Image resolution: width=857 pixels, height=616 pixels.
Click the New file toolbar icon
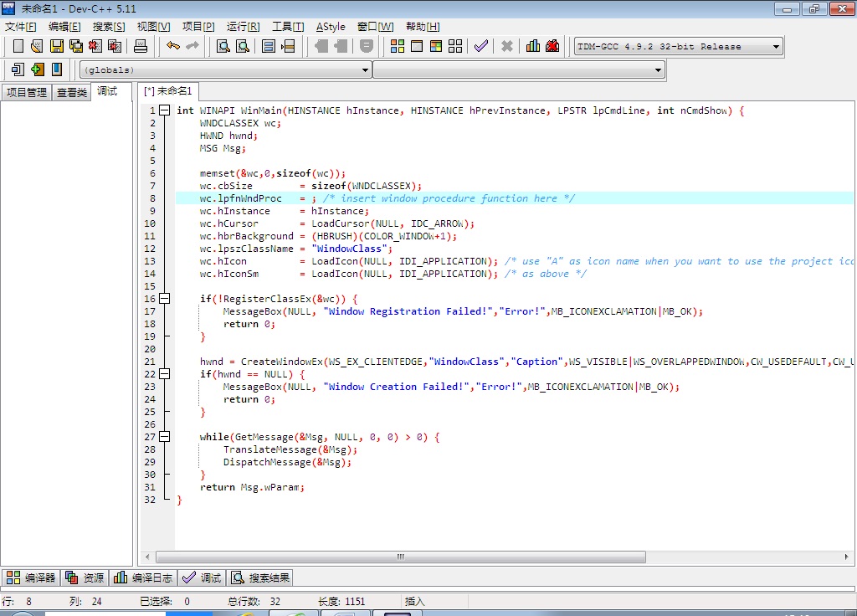tap(18, 46)
